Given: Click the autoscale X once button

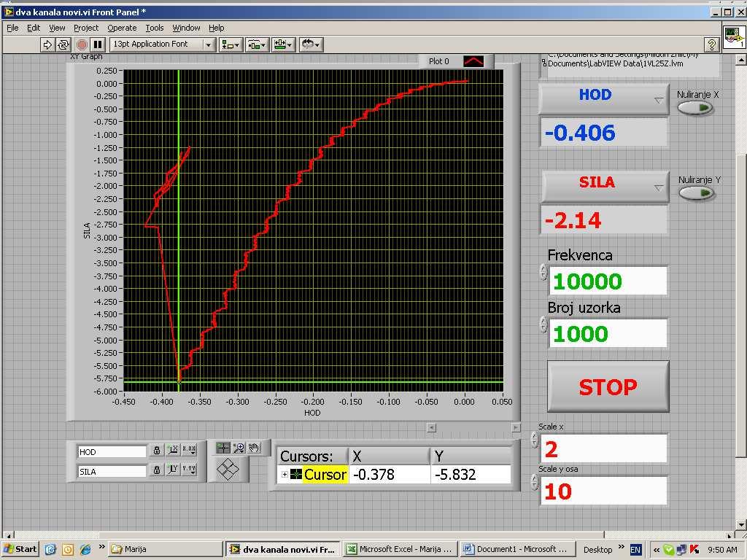Looking at the screenshot, I should (173, 450).
